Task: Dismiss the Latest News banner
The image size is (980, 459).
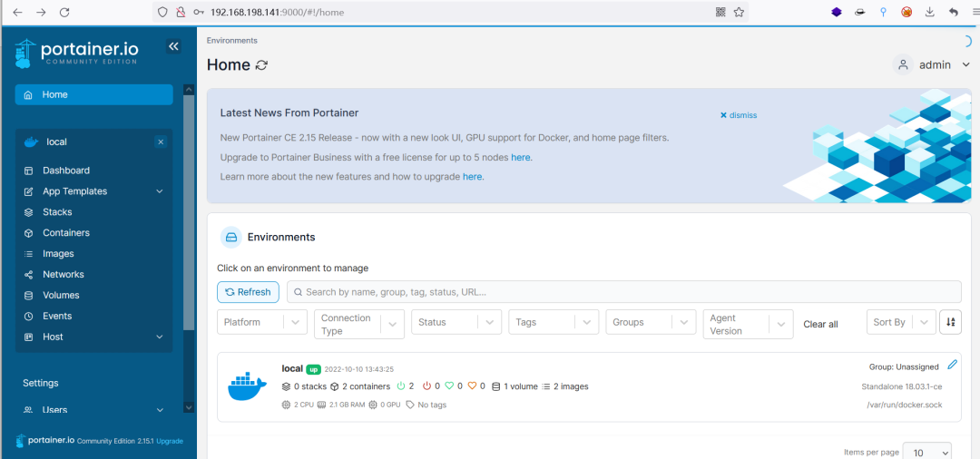Action: pos(739,115)
